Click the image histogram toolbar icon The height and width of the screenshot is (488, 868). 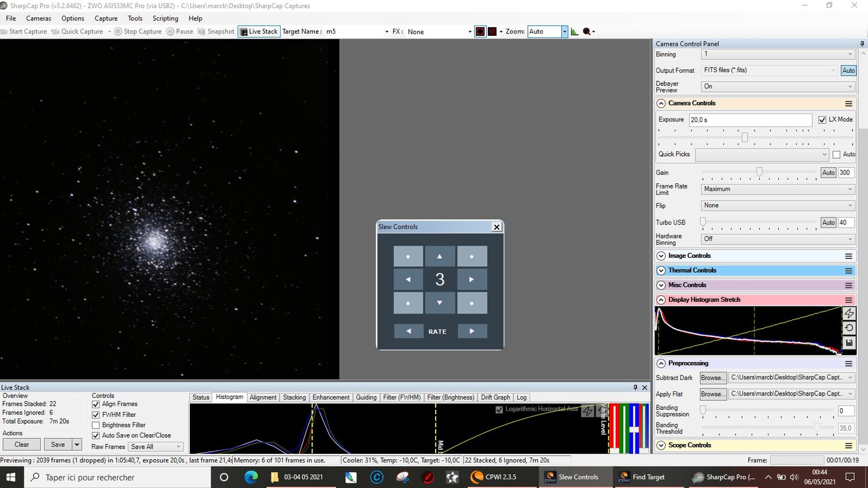click(x=575, y=32)
